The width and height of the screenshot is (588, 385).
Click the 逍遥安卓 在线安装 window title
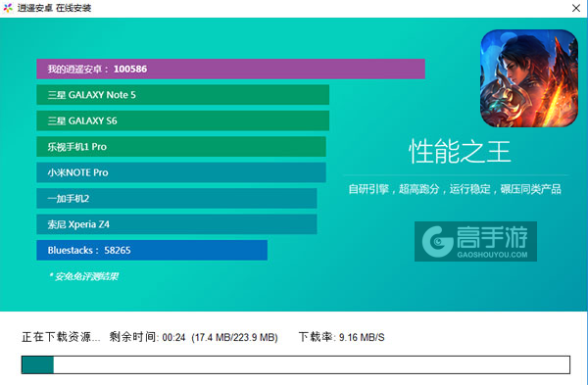tap(54, 8)
